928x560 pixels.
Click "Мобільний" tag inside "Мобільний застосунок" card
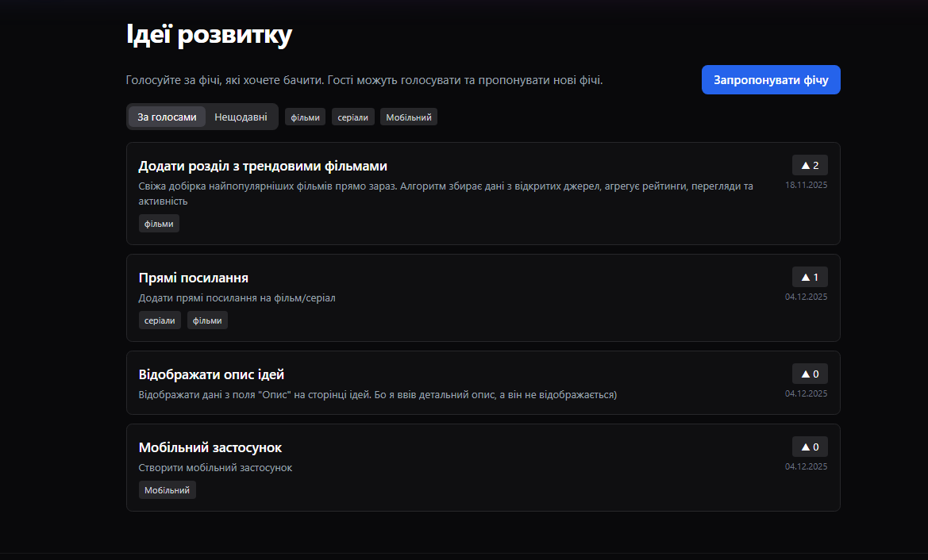[x=167, y=490]
